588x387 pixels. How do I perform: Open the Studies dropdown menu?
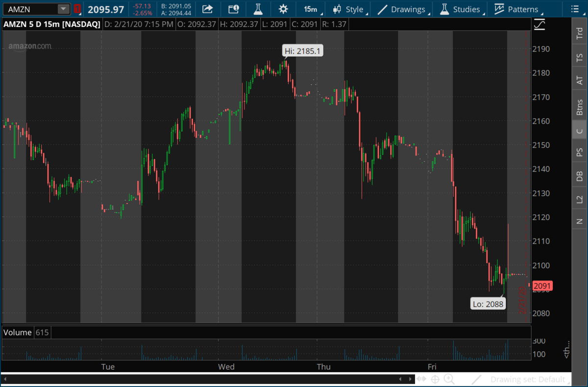pos(461,9)
